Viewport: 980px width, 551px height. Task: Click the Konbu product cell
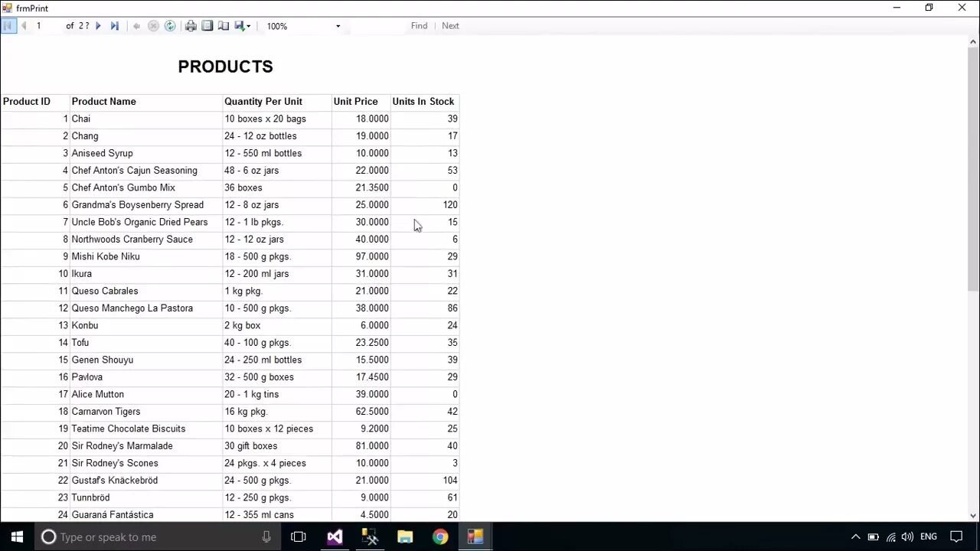pos(145,325)
